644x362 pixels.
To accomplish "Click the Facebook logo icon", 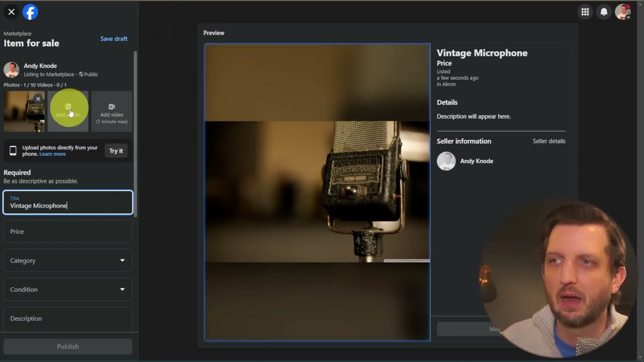I will click(30, 12).
